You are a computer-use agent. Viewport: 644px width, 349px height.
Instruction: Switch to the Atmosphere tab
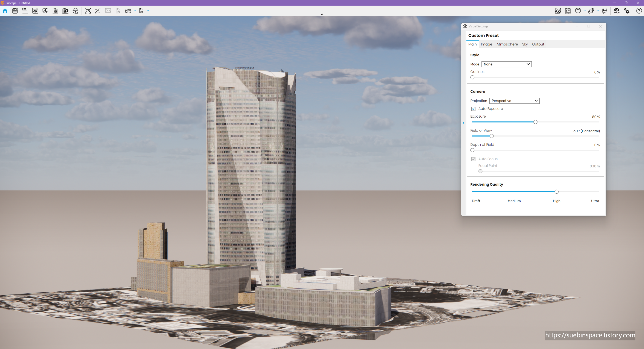click(507, 44)
